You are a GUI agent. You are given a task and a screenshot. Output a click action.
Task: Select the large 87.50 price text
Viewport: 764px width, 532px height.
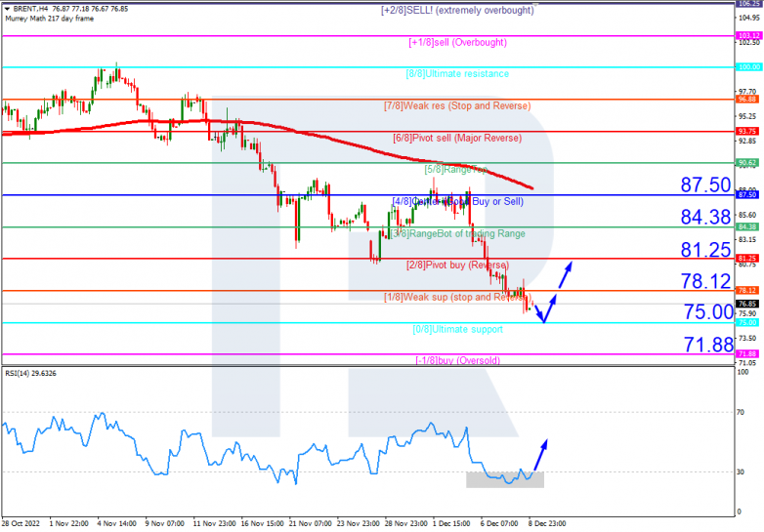click(706, 184)
